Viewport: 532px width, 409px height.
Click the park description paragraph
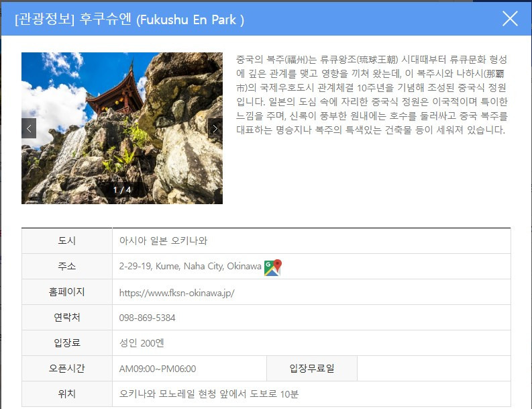tap(372, 95)
